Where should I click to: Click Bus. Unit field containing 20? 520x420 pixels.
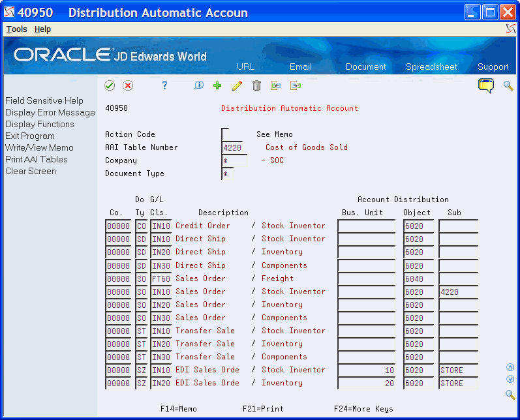(x=367, y=383)
